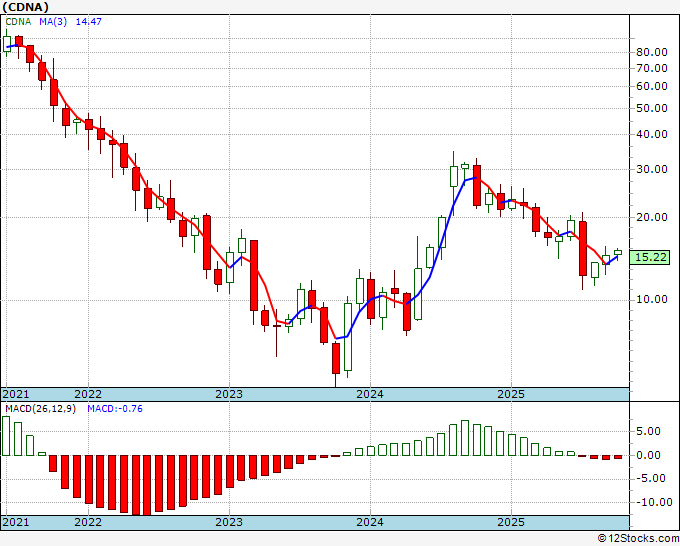
Task: Click the 15.22 current price tag
Action: click(650, 257)
